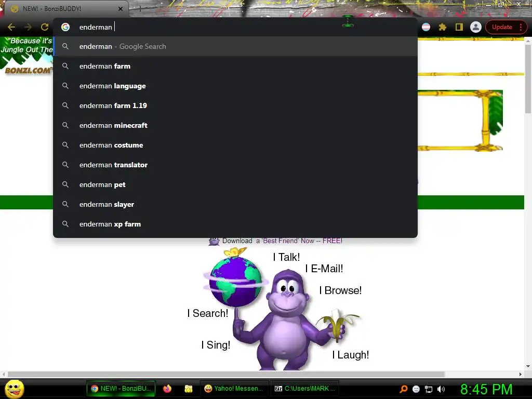Close the NEW! - BonziBUDDY! tab

point(121,9)
